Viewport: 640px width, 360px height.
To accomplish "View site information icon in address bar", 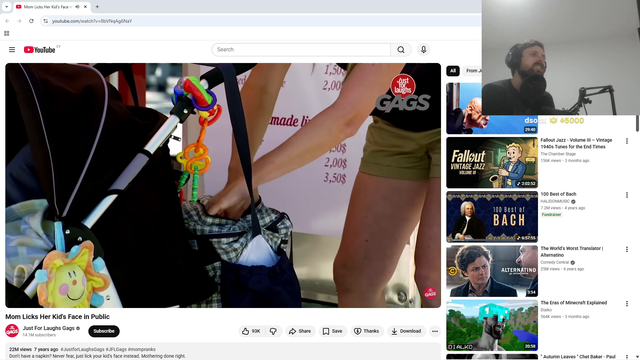I will pyautogui.click(x=46, y=21).
